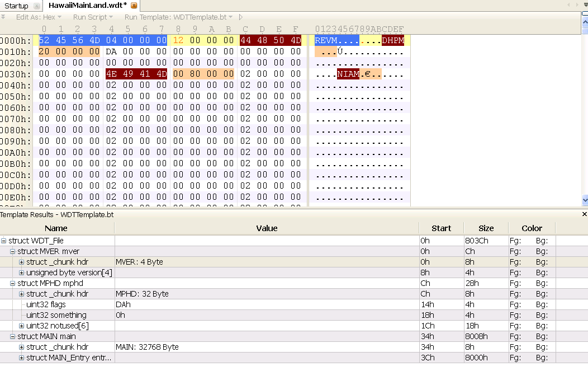This screenshot has height=371, width=588.
Task: Click hex byte 12 in row 0000h
Action: tap(178, 40)
